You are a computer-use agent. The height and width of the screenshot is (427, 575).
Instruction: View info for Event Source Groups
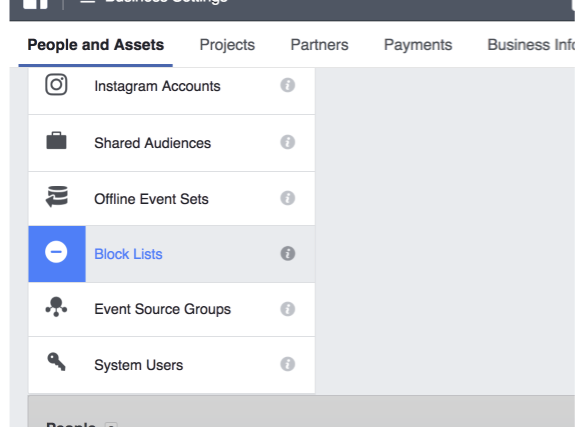click(x=288, y=309)
